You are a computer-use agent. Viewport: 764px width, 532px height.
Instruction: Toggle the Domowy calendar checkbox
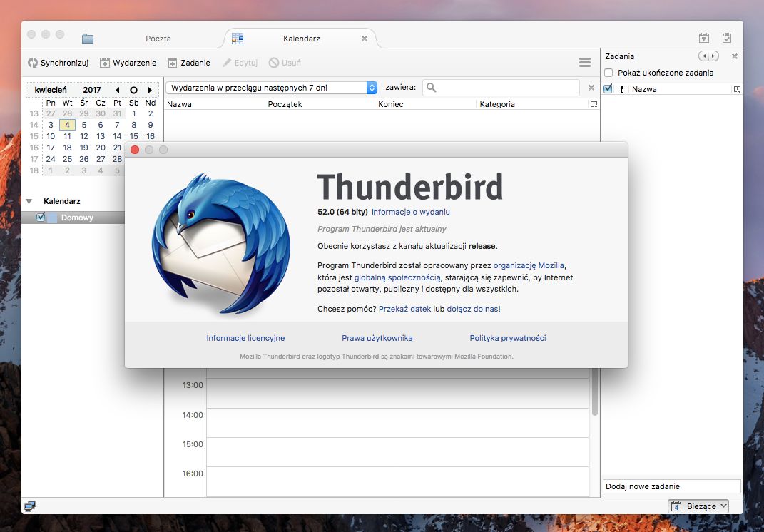tap(41, 218)
